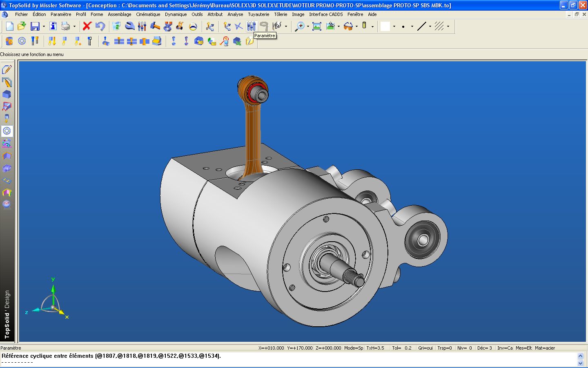Click the zoom-to-fit view icon
This screenshot has height=368, width=588.
click(x=316, y=27)
